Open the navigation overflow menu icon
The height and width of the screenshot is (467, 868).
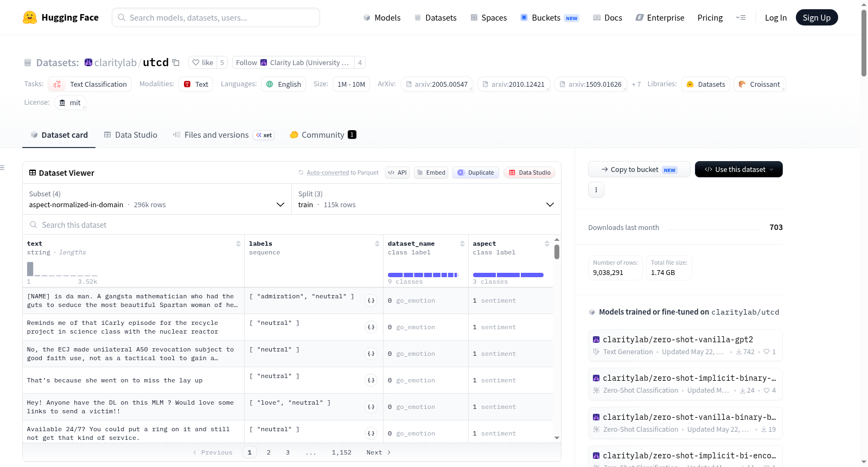pos(741,17)
